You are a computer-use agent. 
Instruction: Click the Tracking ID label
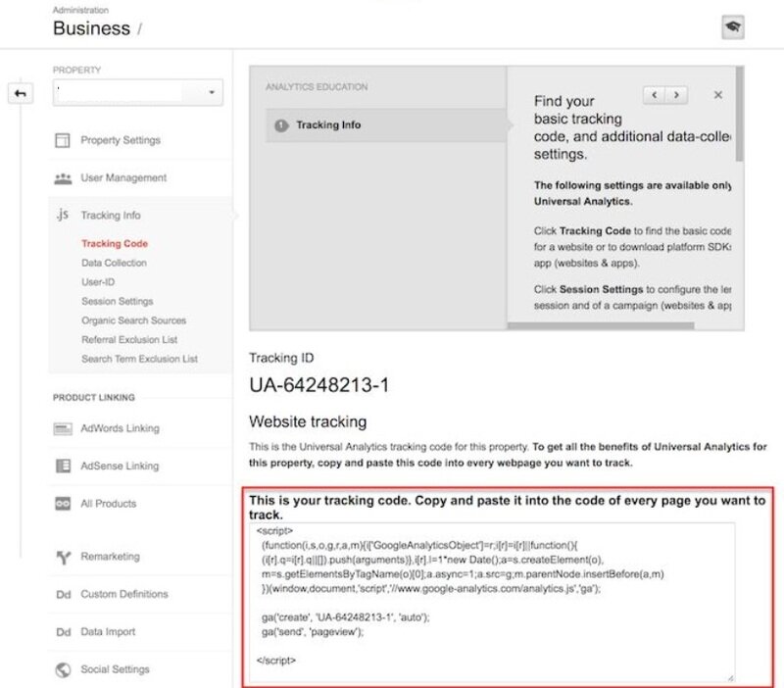(281, 358)
